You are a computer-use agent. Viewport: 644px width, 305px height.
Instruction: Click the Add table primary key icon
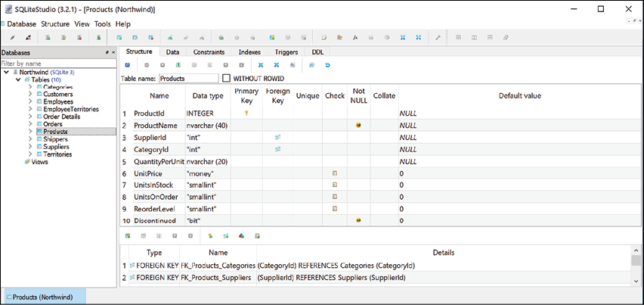tap(210, 236)
